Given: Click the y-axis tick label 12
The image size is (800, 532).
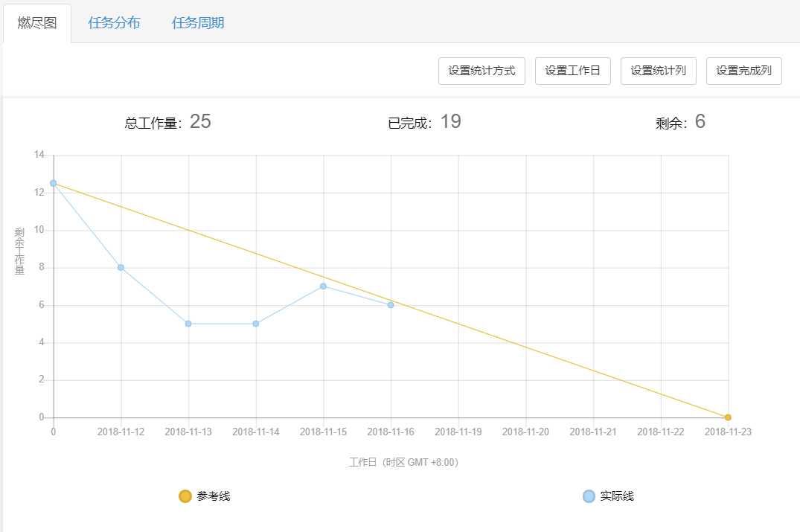Looking at the screenshot, I should click(39, 192).
